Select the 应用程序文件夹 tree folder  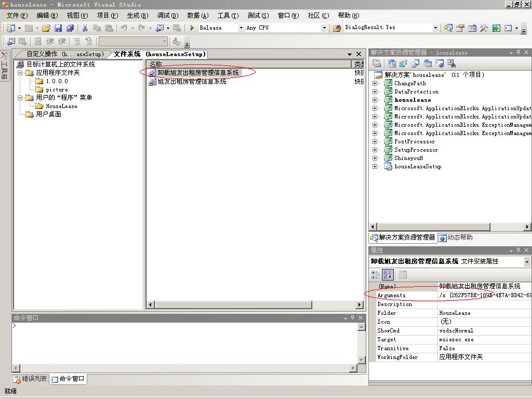pyautogui.click(x=58, y=73)
